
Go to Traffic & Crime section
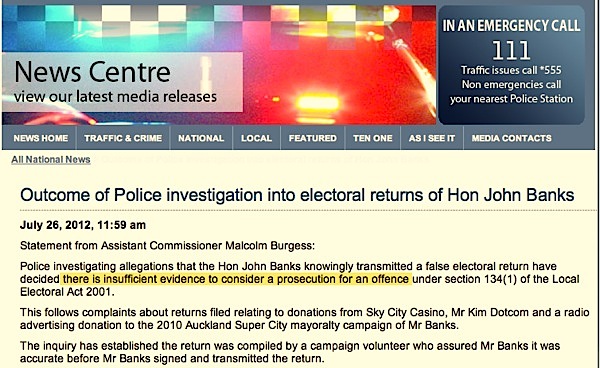click(123, 138)
